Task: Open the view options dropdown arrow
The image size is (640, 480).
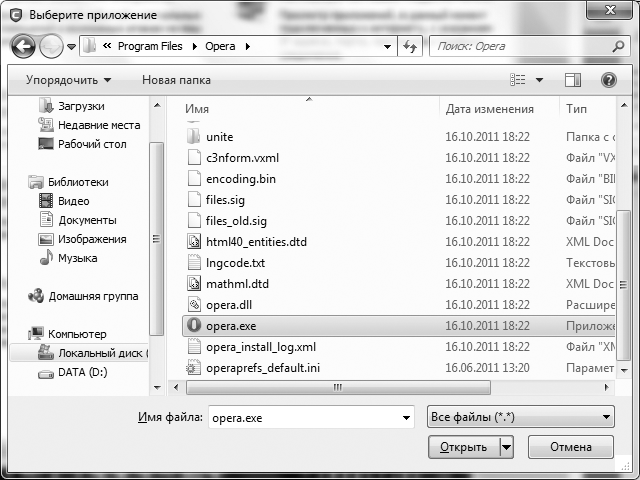Action: 539,80
